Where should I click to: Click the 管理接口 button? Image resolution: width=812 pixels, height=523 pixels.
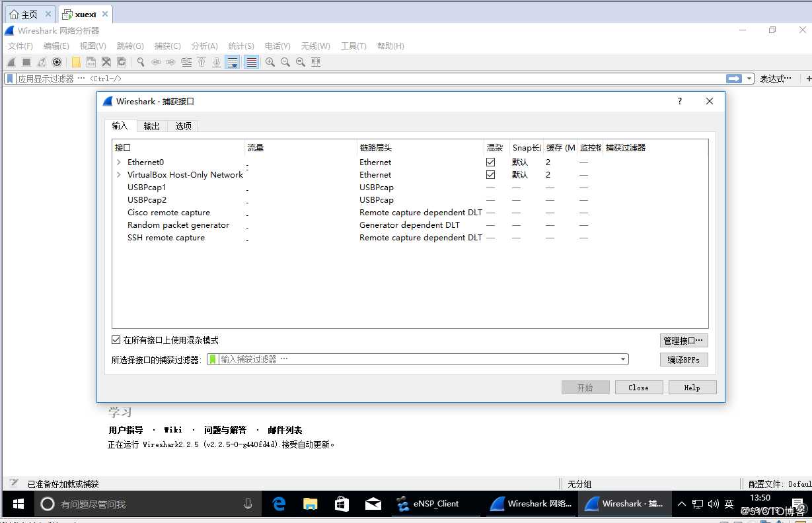pyautogui.click(x=684, y=341)
